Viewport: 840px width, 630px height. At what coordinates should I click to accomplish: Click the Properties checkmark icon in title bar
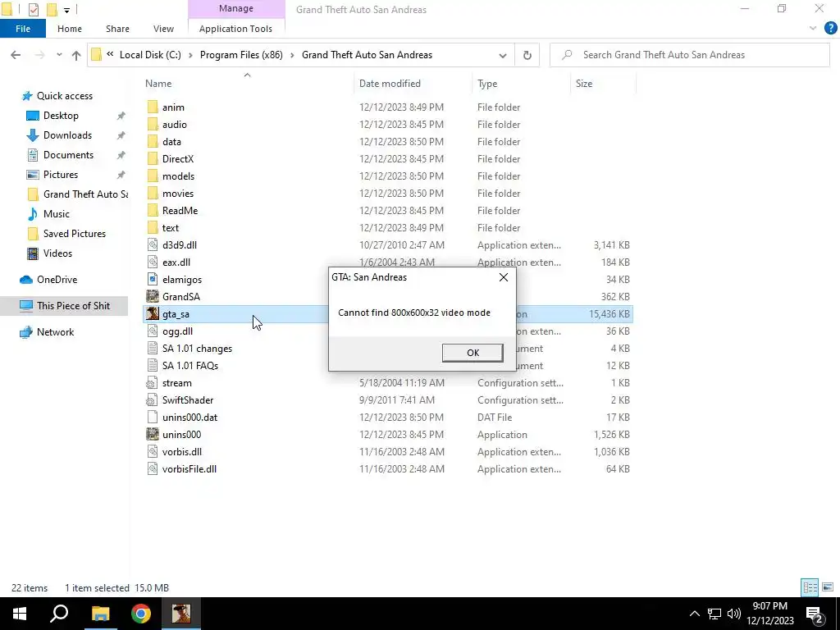click(33, 9)
